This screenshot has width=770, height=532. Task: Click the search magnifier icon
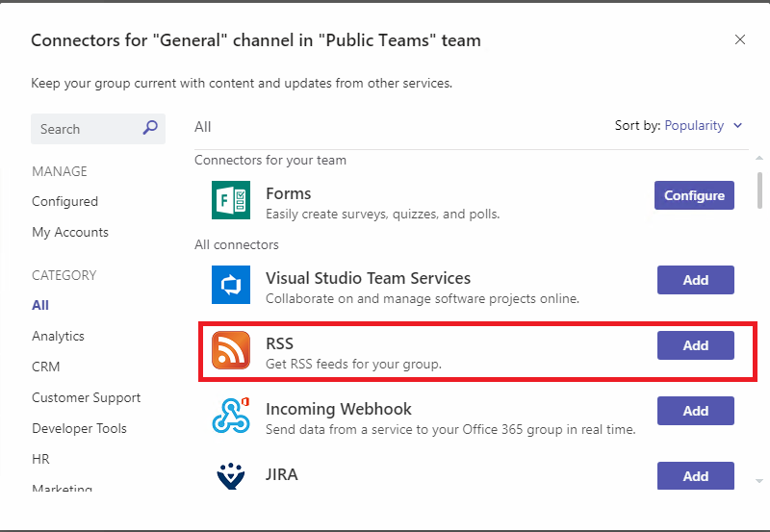click(150, 128)
